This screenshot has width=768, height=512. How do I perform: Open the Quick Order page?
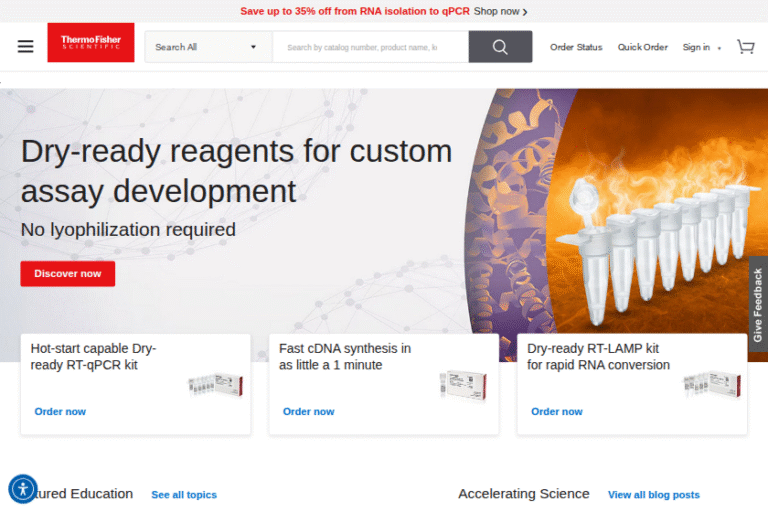(642, 47)
